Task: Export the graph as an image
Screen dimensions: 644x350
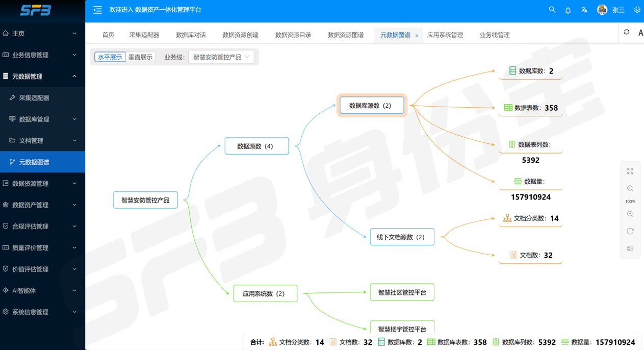Action: 630,248
